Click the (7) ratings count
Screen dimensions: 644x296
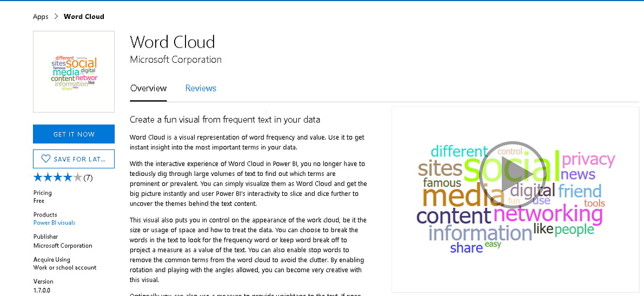(88, 177)
